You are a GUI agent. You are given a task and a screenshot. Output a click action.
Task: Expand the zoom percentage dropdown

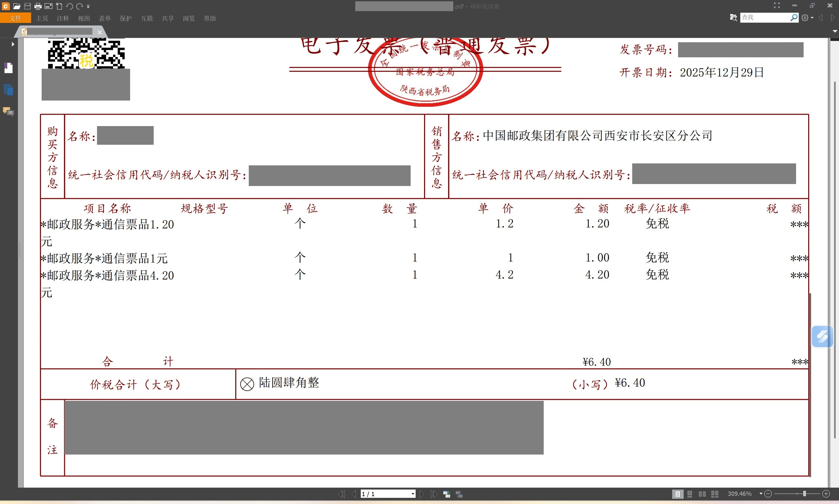761,494
